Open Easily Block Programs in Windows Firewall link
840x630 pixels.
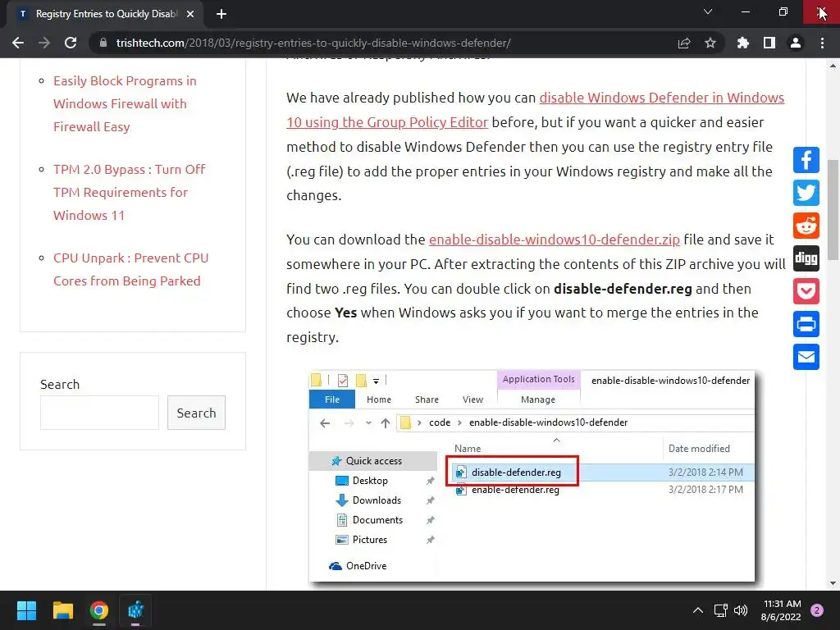125,104
